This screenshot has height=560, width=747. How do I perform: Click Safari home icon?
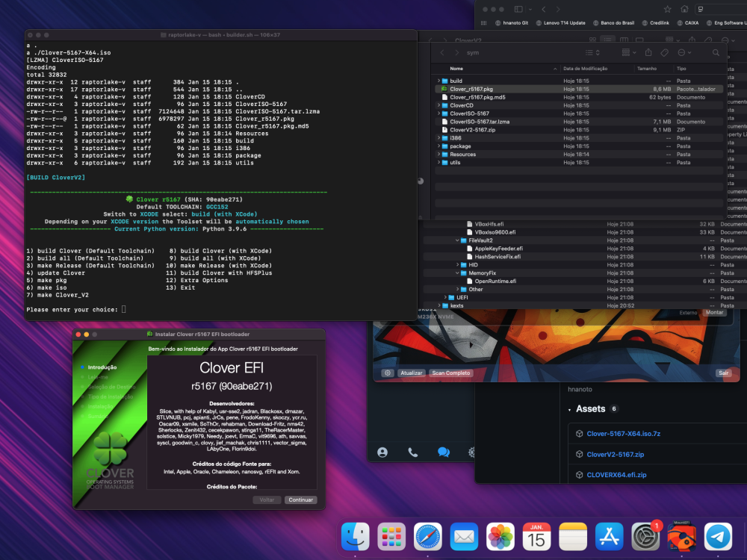[684, 9]
